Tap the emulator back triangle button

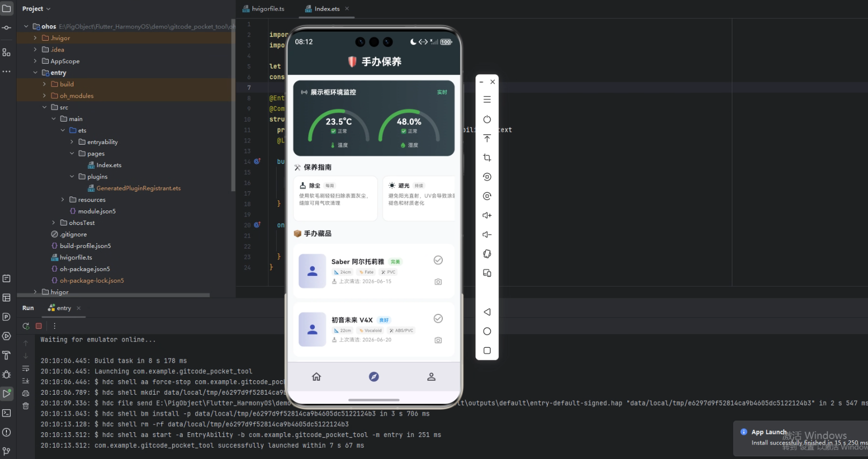tap(487, 312)
